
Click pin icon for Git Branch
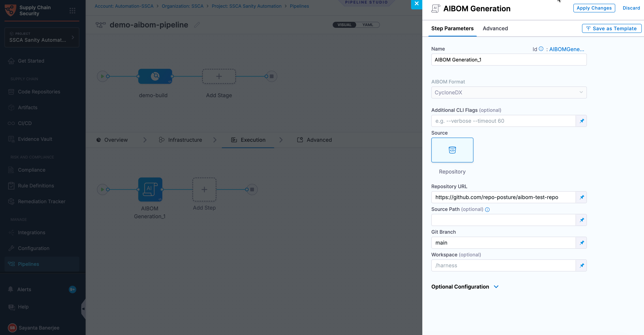582,243
